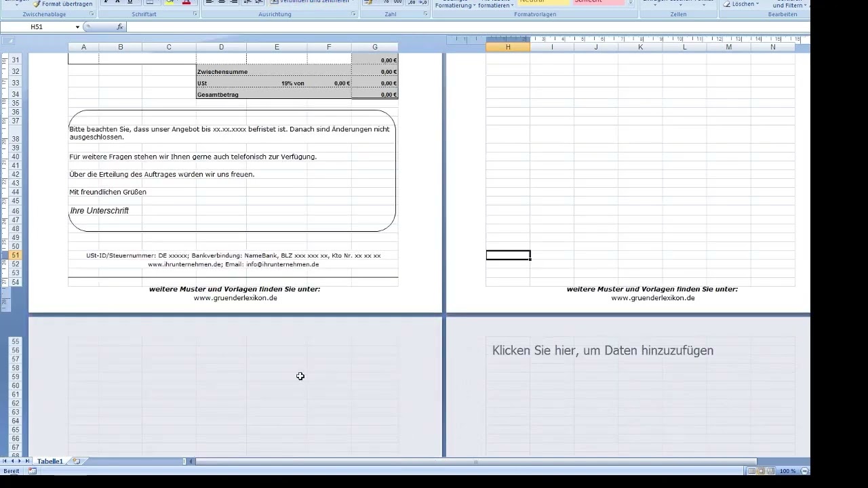The width and height of the screenshot is (868, 488).
Task: Switch to Normal view icon
Action: pos(751,471)
